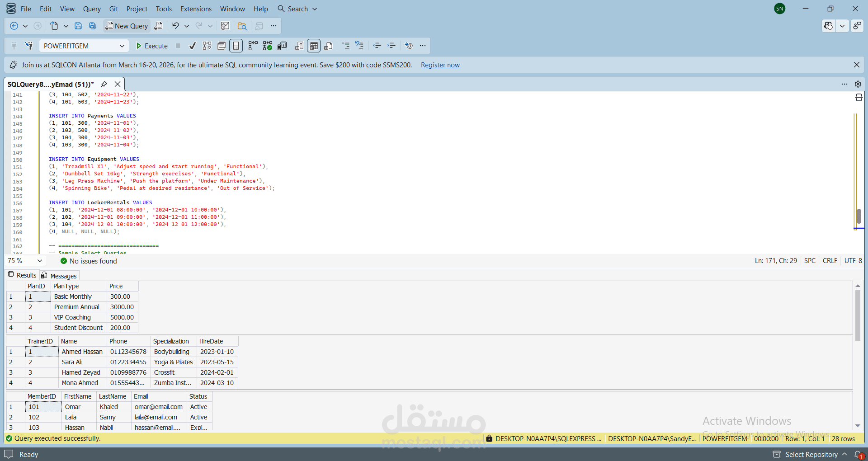Pin the SQLQuery8 tab
The width and height of the screenshot is (868, 461).
coord(104,84)
